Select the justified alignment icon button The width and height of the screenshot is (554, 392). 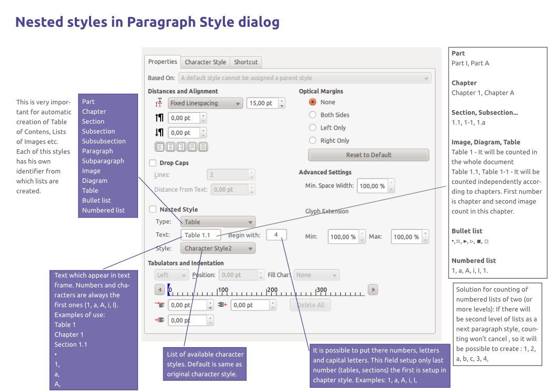tap(192, 147)
